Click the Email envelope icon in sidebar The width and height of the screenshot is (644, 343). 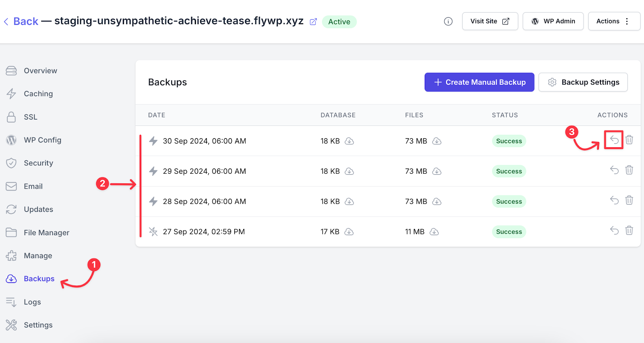pos(11,186)
